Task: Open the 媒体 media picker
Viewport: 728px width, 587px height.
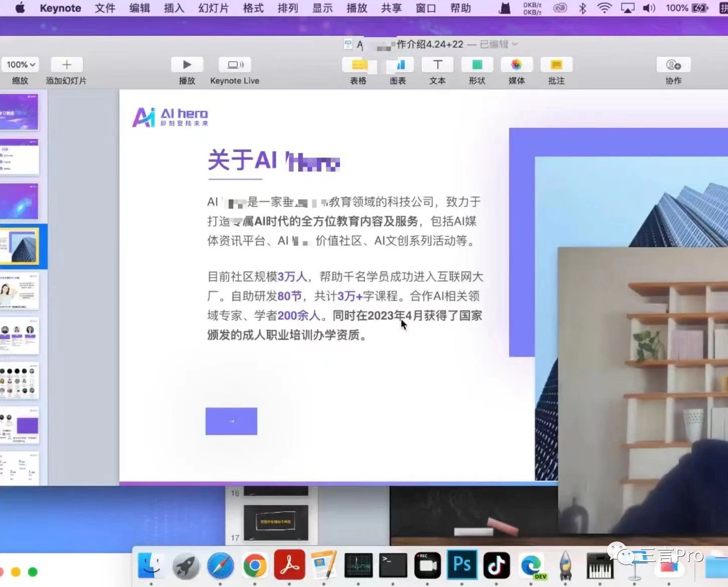Action: (x=516, y=65)
